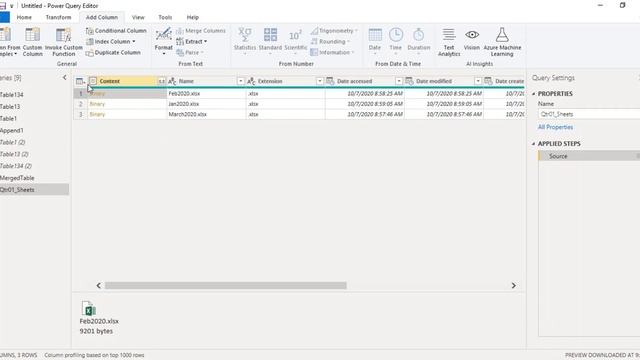Select the Table13 (2) query

point(34,154)
